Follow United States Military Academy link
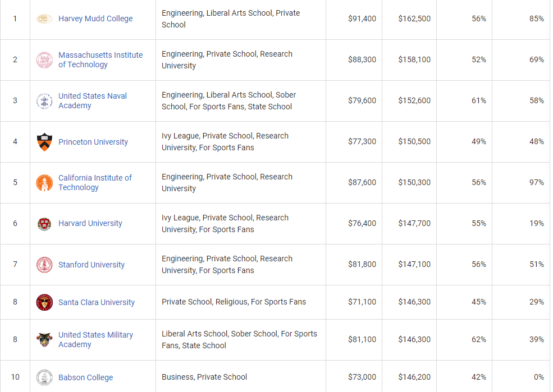 (95, 340)
